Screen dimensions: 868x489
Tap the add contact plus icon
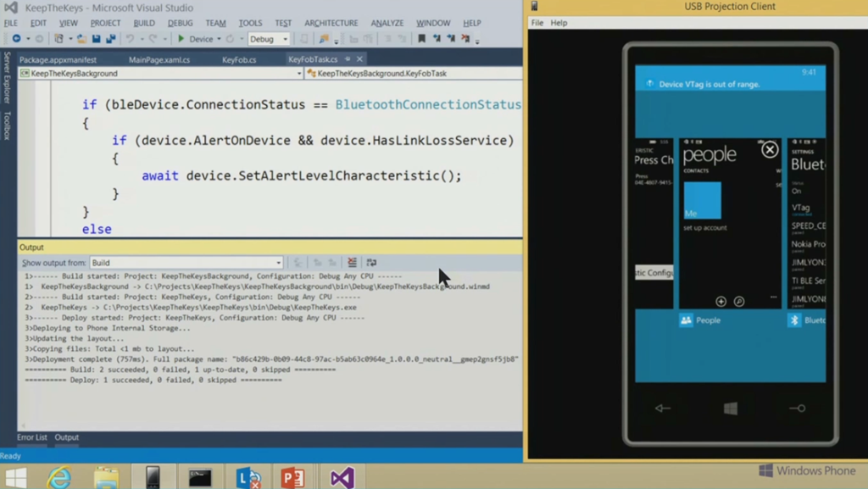[721, 302]
